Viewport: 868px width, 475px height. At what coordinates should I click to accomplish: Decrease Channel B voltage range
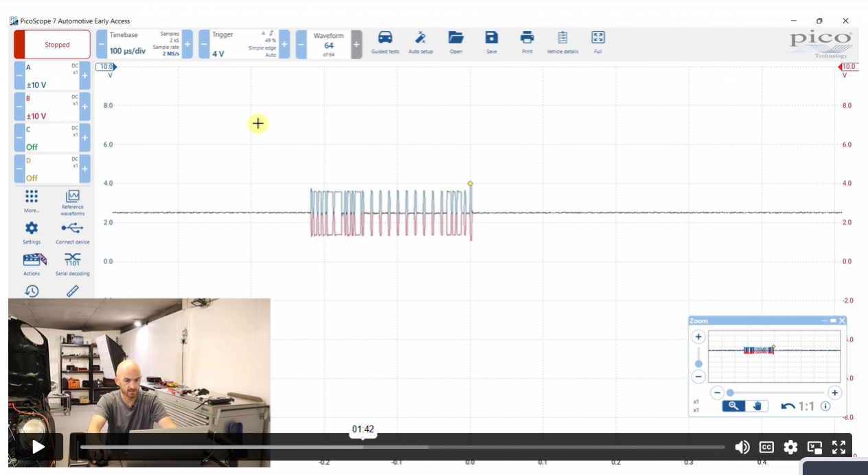19,107
